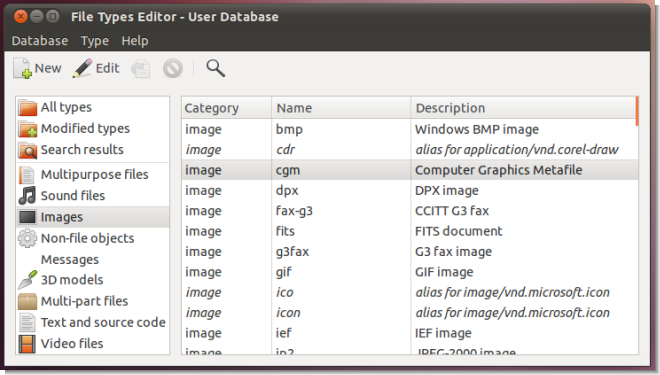Select the dpx file type name

[x=287, y=191]
